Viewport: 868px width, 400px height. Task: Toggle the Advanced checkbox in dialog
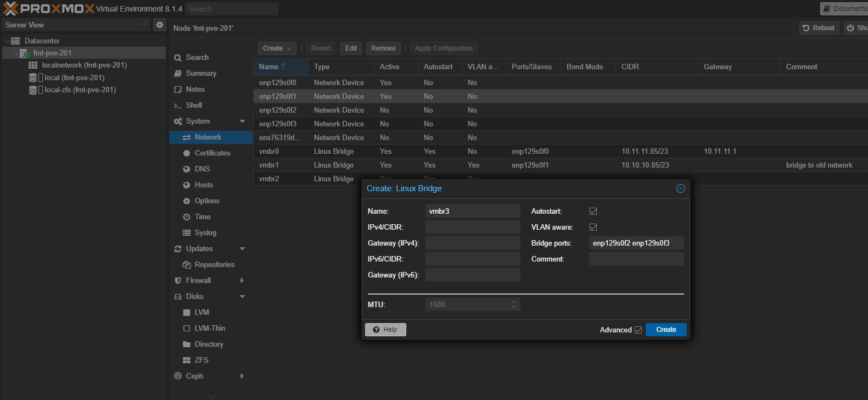pos(638,330)
